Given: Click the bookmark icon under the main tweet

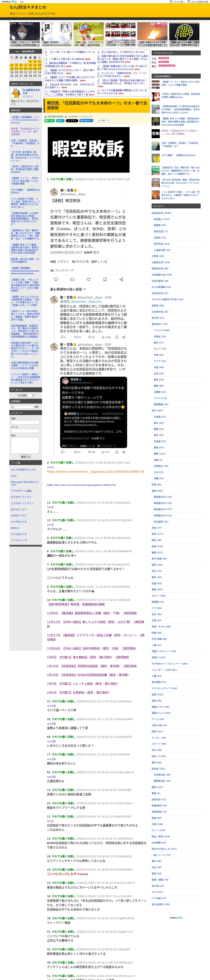Looking at the screenshot, I should (x=105, y=279).
